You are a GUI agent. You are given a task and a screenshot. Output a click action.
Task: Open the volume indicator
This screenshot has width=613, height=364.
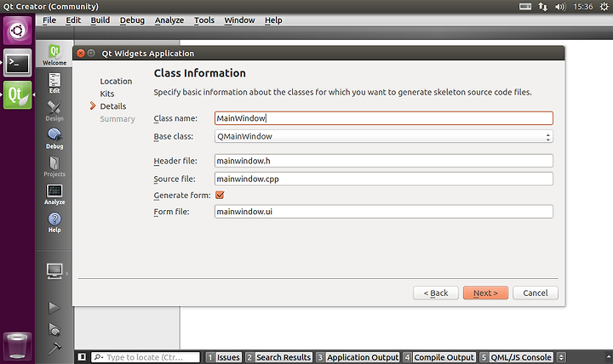pos(560,7)
